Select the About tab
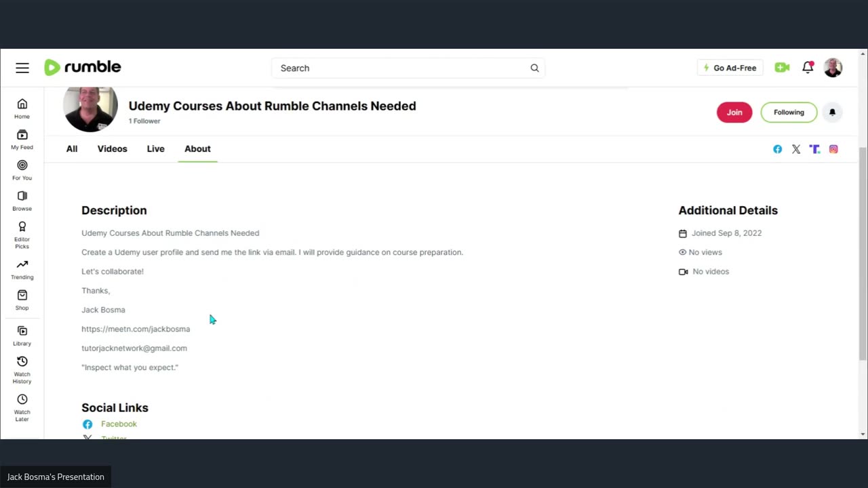 pyautogui.click(x=197, y=148)
